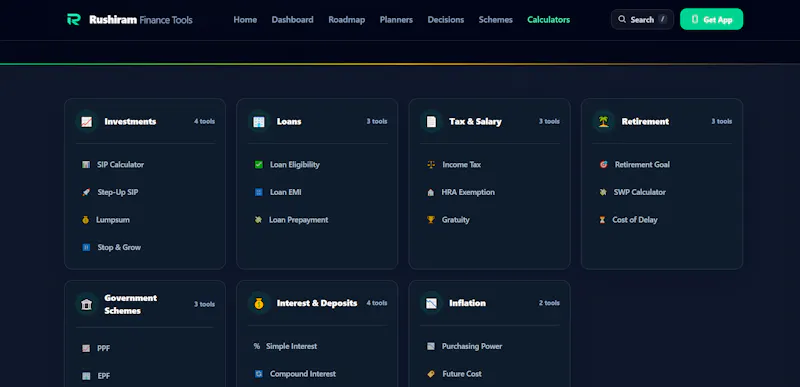Click the Loan Eligibility green checkmark icon

pos(259,165)
